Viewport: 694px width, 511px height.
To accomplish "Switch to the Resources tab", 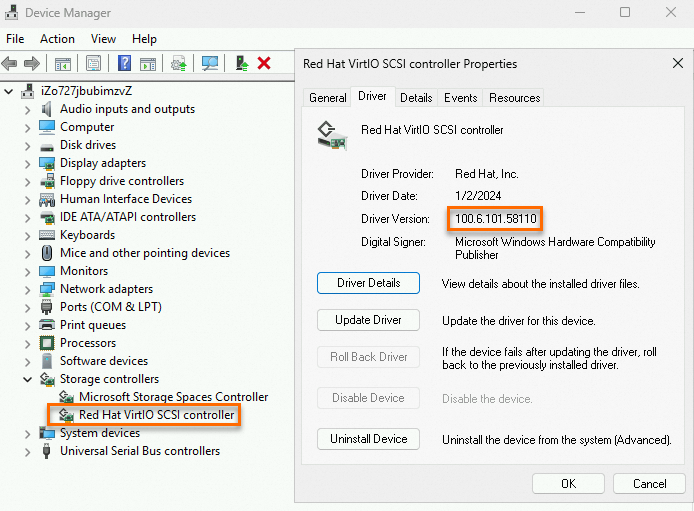I will (514, 98).
